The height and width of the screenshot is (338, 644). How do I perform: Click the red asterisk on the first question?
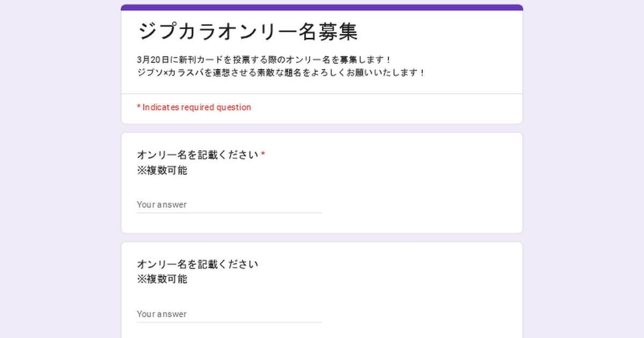[x=263, y=155]
